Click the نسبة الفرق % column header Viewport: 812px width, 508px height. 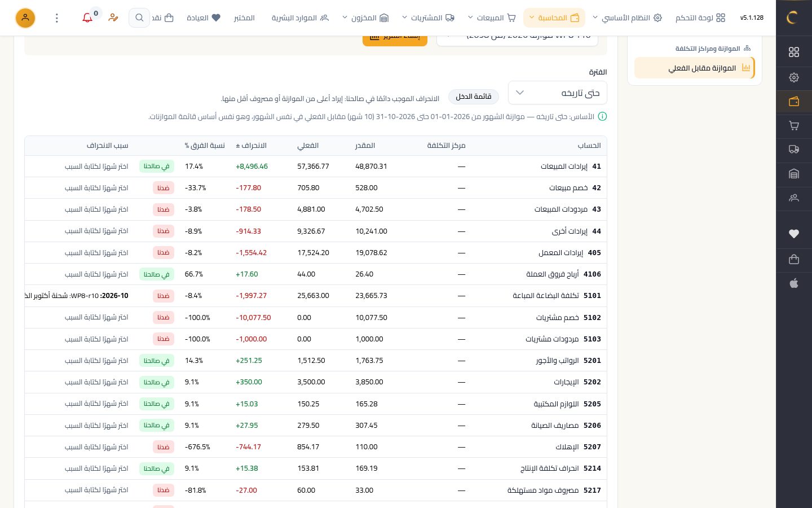click(x=205, y=146)
